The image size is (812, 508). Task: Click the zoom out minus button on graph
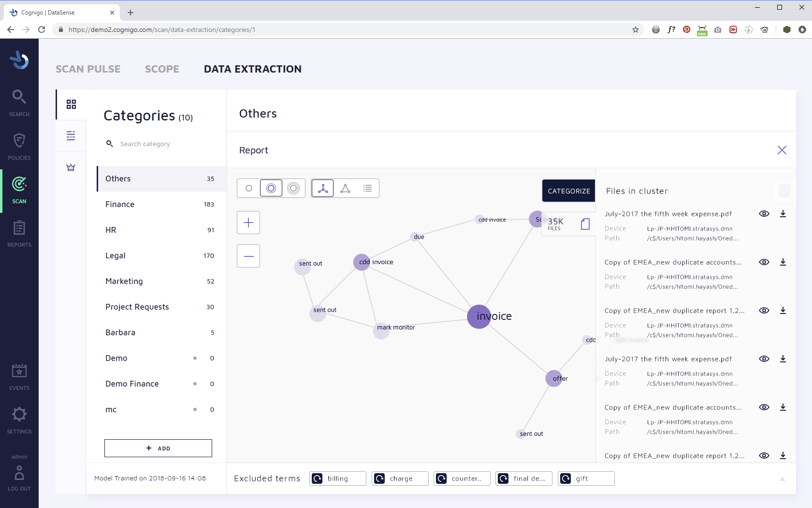248,256
